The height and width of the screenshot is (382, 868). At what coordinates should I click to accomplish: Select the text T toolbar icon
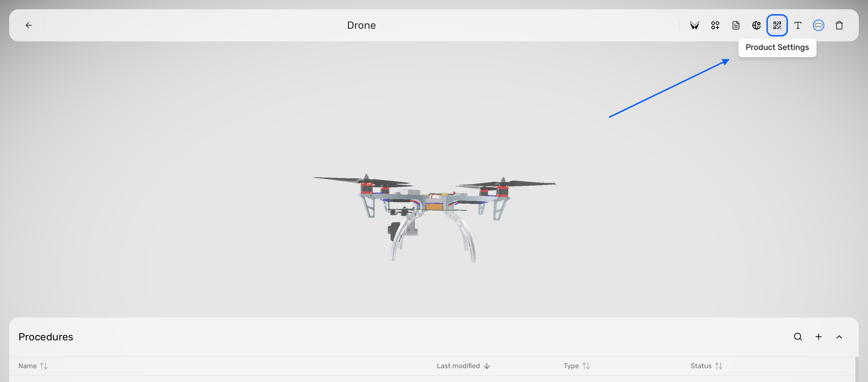point(797,25)
